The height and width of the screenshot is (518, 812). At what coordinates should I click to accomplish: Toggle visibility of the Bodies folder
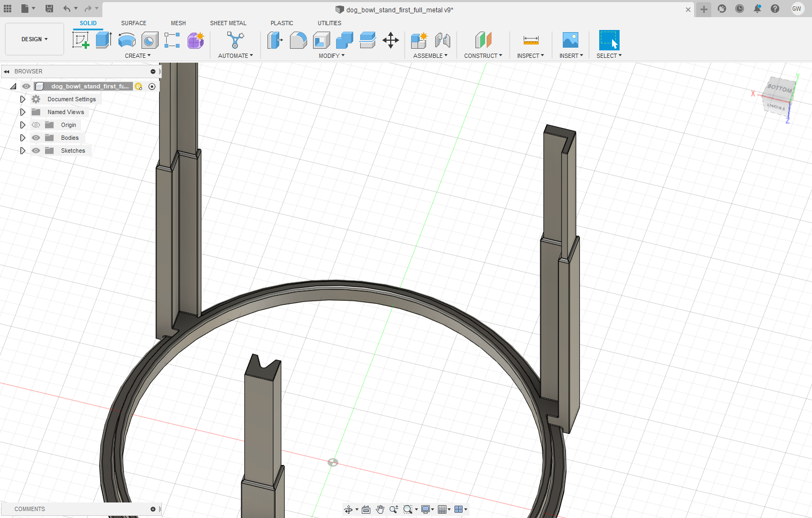coord(36,138)
